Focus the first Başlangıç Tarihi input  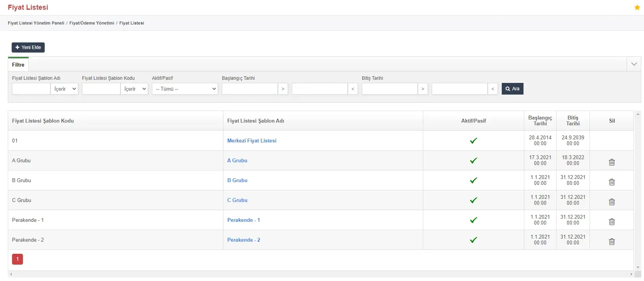click(x=250, y=89)
